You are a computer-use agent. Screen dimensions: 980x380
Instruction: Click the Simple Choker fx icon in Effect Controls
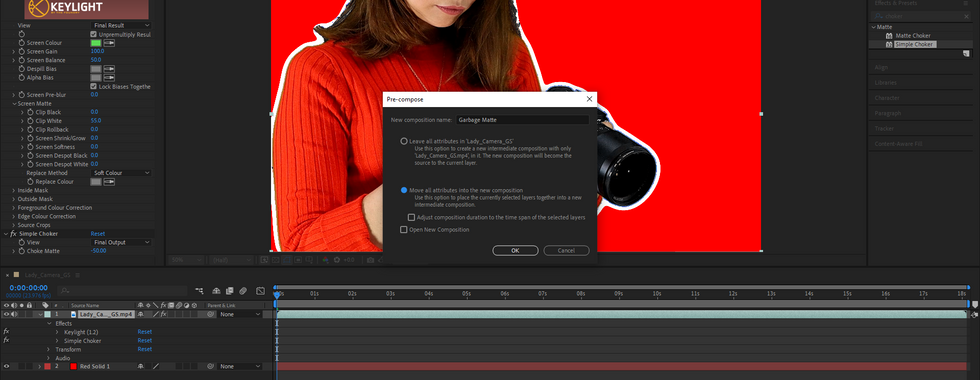[x=14, y=234]
